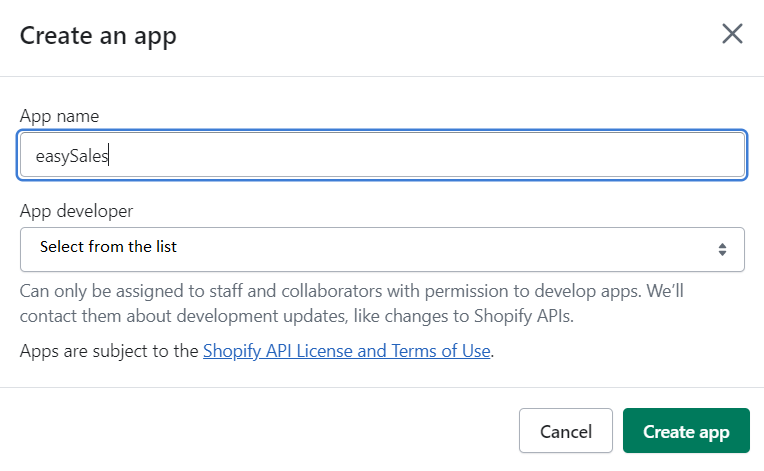
Task: Open the App developer dropdown
Action: pyautogui.click(x=382, y=249)
